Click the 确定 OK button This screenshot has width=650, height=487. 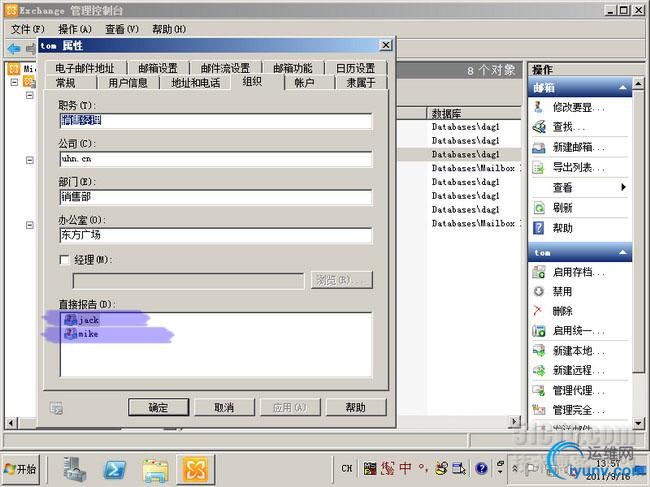click(x=158, y=407)
